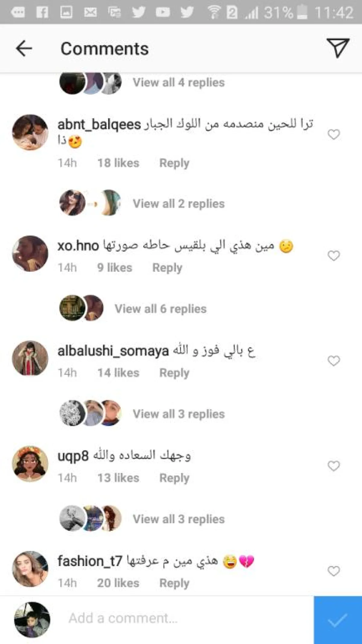The width and height of the screenshot is (362, 644).
Task: Tap heart beside fashion_t7 comment
Action: [334, 571]
